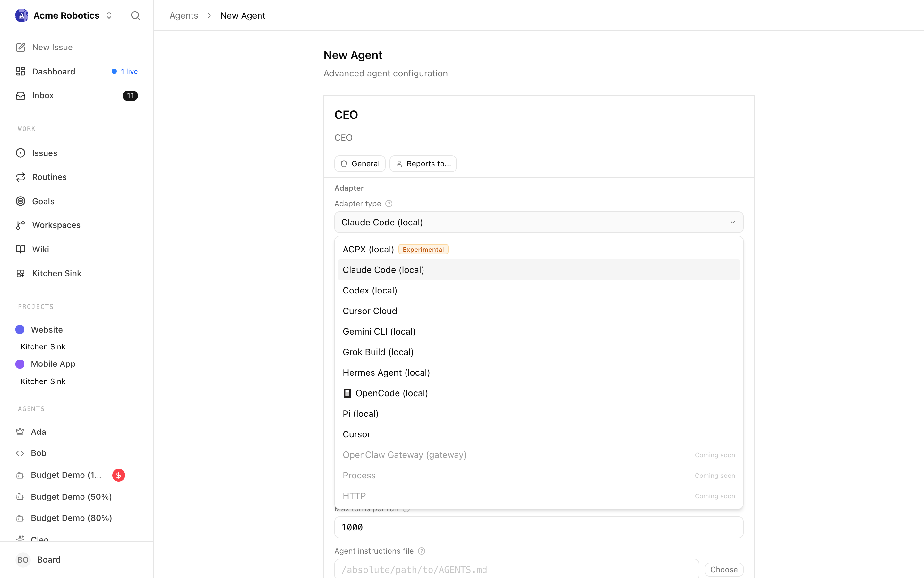Screen dimensions: 924x578
Task: Choose the Cursor adapter option
Action: pyautogui.click(x=539, y=434)
